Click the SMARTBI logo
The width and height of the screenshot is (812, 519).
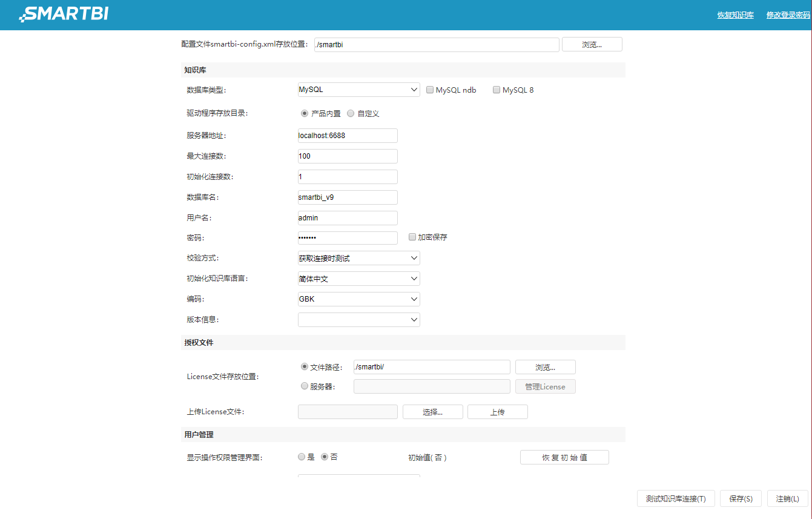64,13
